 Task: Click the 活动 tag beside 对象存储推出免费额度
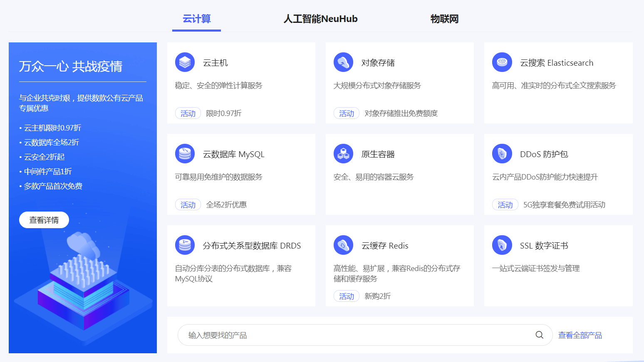click(x=347, y=113)
